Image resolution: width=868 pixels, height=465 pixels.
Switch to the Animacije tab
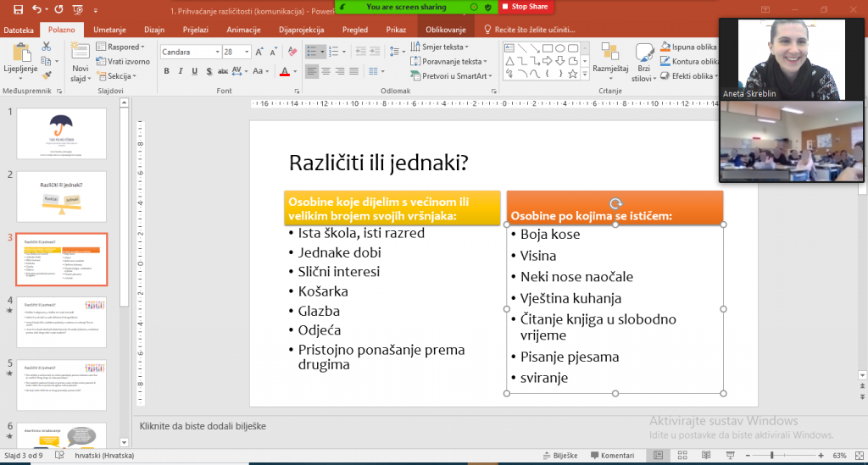(243, 29)
